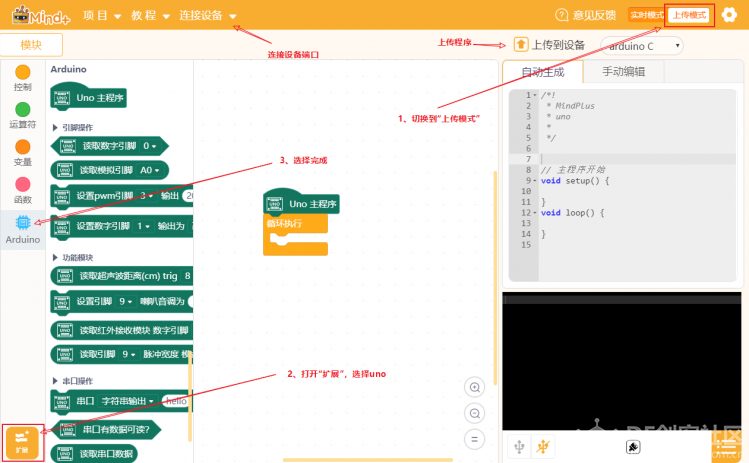Click the zoom in magnifier icon
This screenshot has width=749, height=463.
[x=474, y=387]
